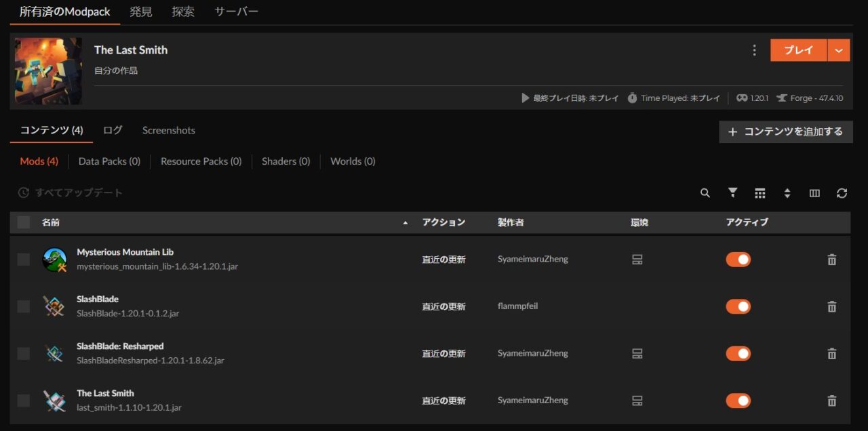Screen dimensions: 868x431
Task: Click the sort arrow on the 名前 column
Action: point(405,222)
